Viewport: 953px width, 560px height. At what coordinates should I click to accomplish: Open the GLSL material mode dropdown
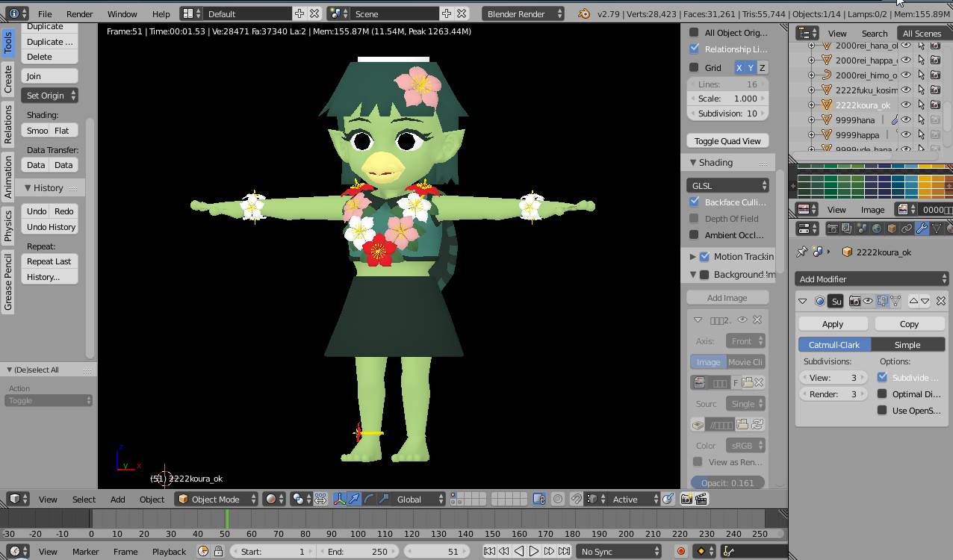point(727,185)
